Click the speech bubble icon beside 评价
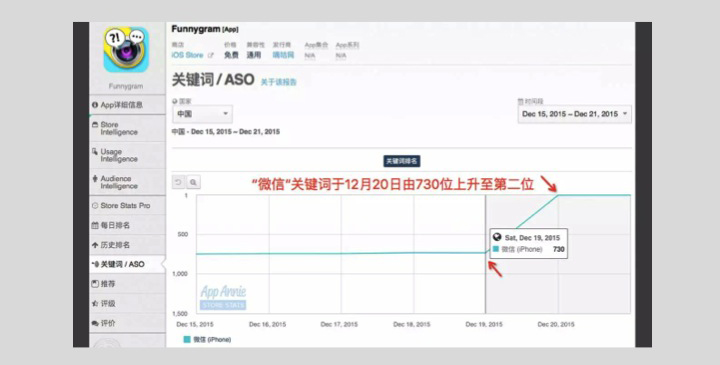The width and height of the screenshot is (720, 365). [95, 323]
